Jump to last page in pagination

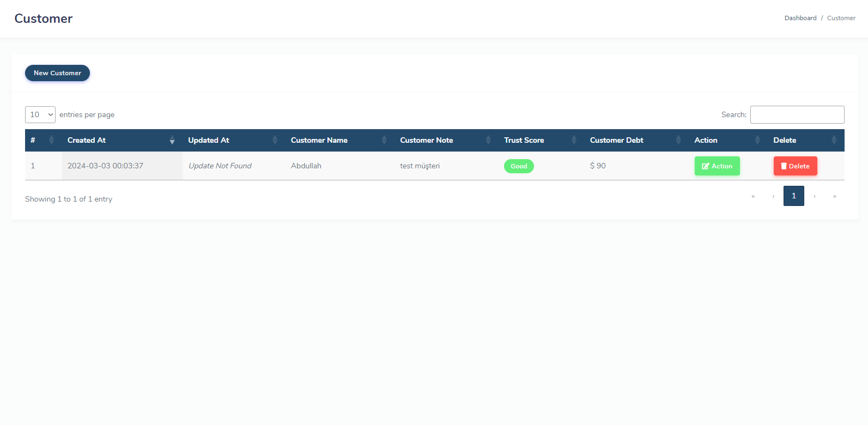[x=834, y=196]
